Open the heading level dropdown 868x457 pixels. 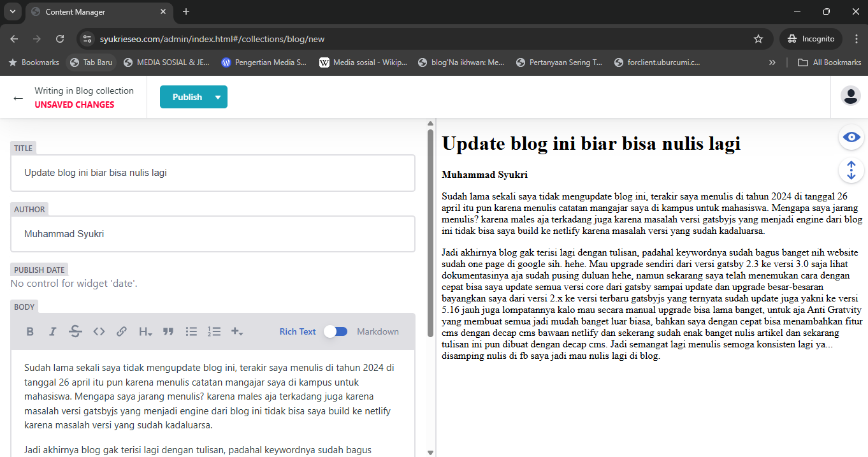tap(145, 331)
